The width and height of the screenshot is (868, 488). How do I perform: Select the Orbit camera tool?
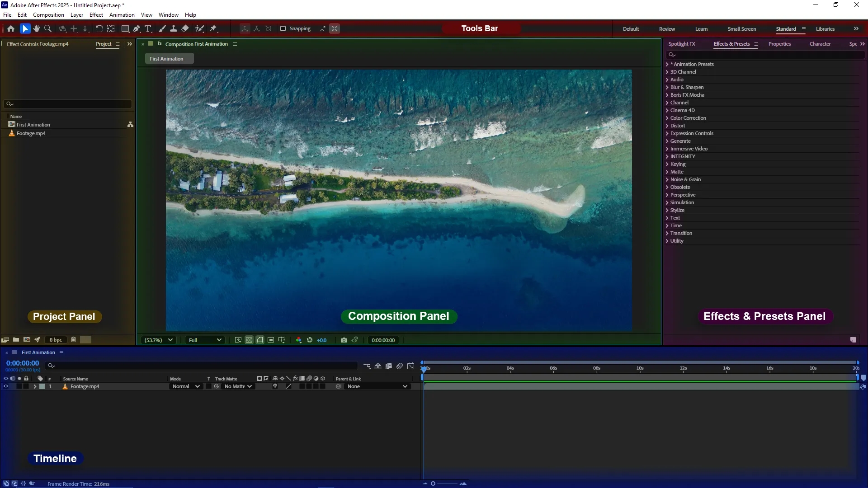pos(62,28)
